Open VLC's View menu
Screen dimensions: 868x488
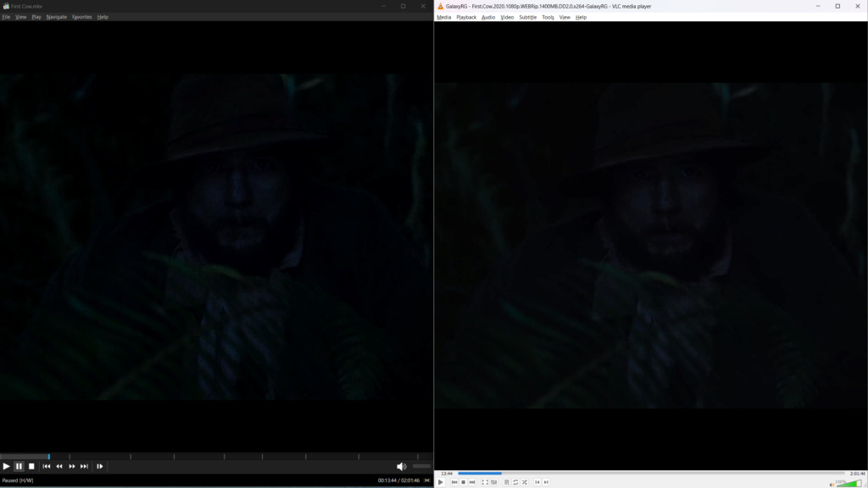565,17
